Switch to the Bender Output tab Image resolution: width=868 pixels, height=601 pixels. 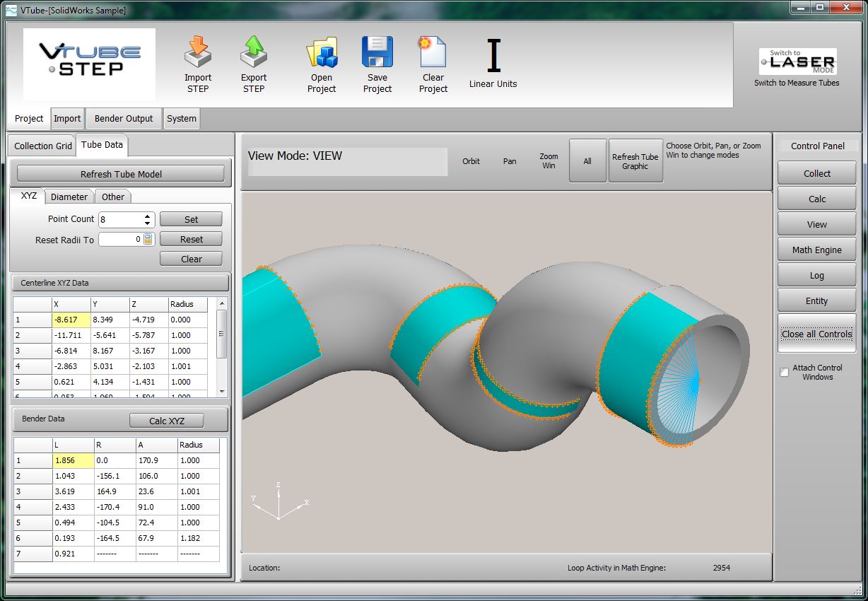[x=124, y=119]
